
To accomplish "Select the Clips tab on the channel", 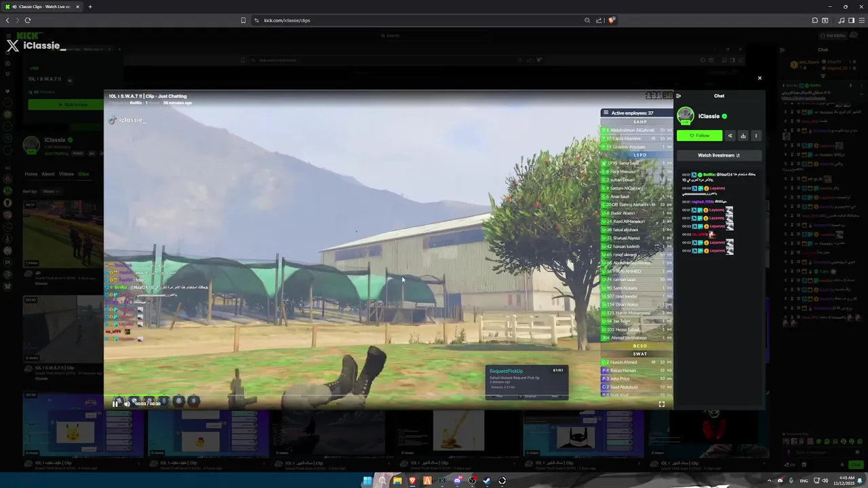I will (83, 174).
